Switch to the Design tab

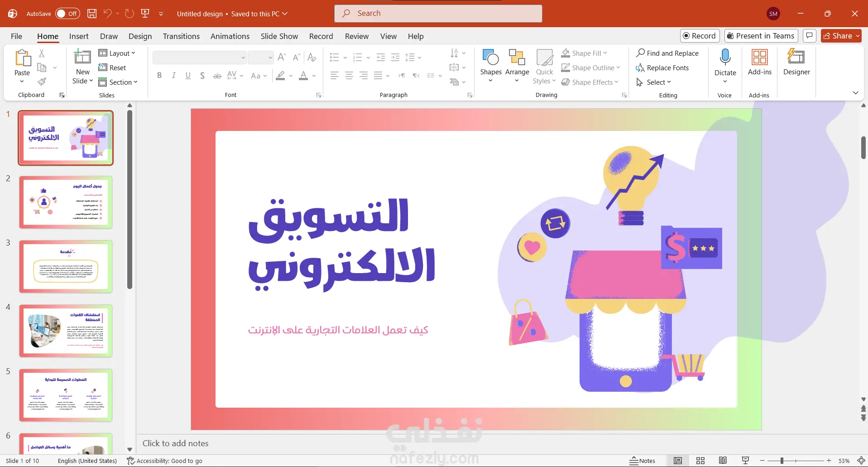140,36
